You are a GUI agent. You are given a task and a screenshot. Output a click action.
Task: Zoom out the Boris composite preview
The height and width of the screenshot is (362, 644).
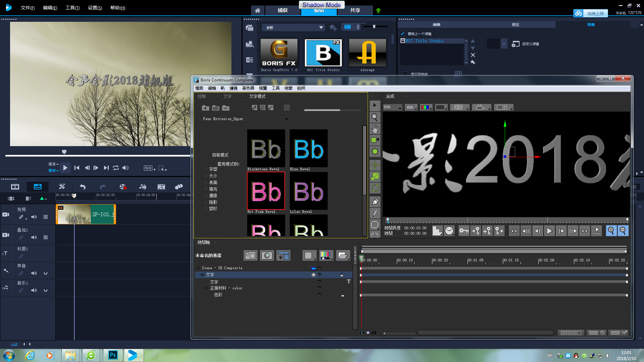(x=623, y=231)
